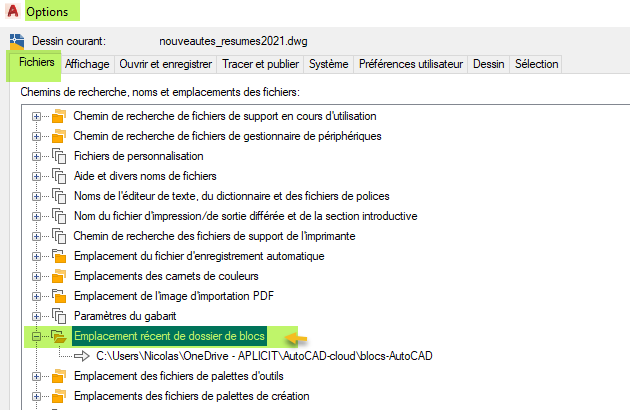Image resolution: width=630 pixels, height=410 pixels.
Task: Click the AutoCAD logo icon in title bar
Action: 11,12
